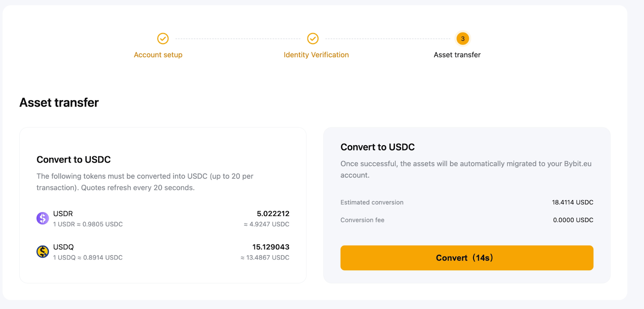The height and width of the screenshot is (309, 644).
Task: Click the ≈ 13.4867 USDC converted value
Action: pyautogui.click(x=265, y=258)
